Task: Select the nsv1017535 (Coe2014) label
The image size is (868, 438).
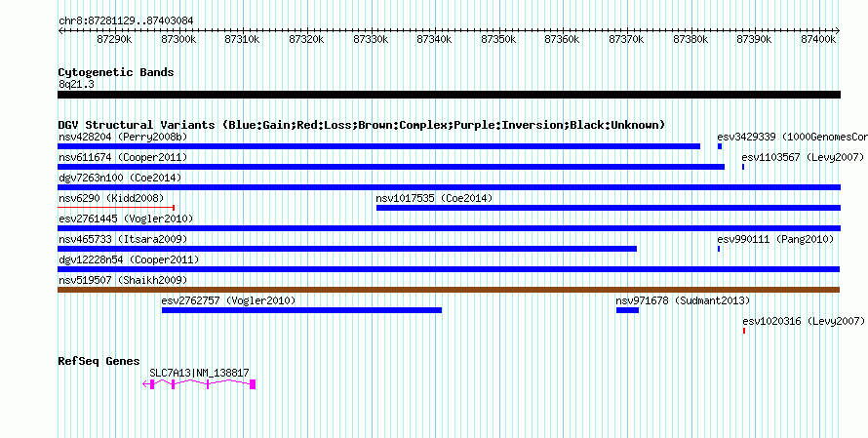Action: [x=434, y=198]
